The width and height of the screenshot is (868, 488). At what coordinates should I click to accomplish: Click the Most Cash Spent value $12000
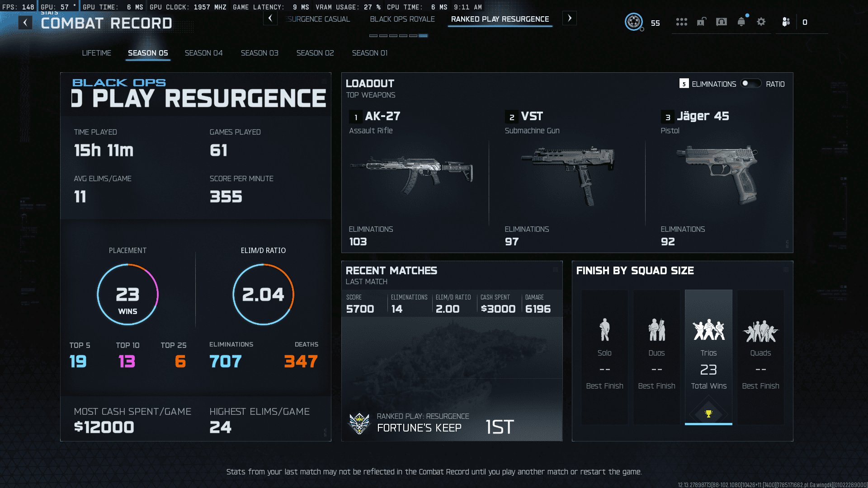(x=104, y=427)
